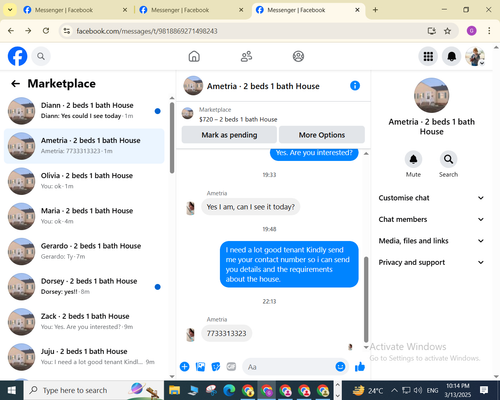This screenshot has height=400, width=500.
Task: Open the notifications bell in the top bar
Action: (451, 56)
